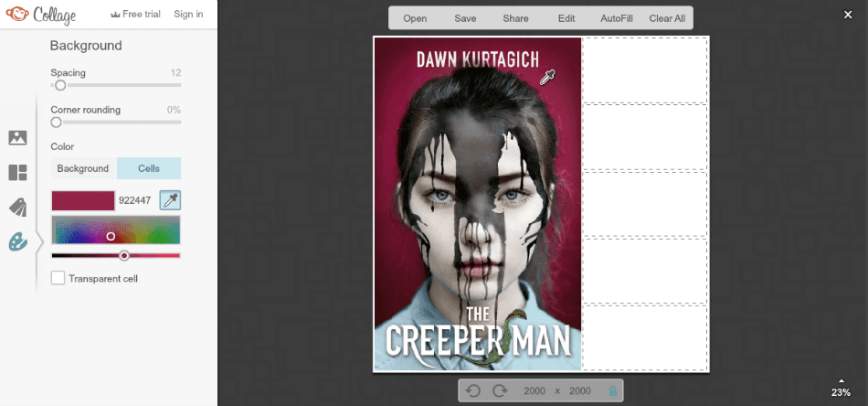The width and height of the screenshot is (868, 406).
Task: Select the top empty collage cell
Action: click(x=645, y=70)
